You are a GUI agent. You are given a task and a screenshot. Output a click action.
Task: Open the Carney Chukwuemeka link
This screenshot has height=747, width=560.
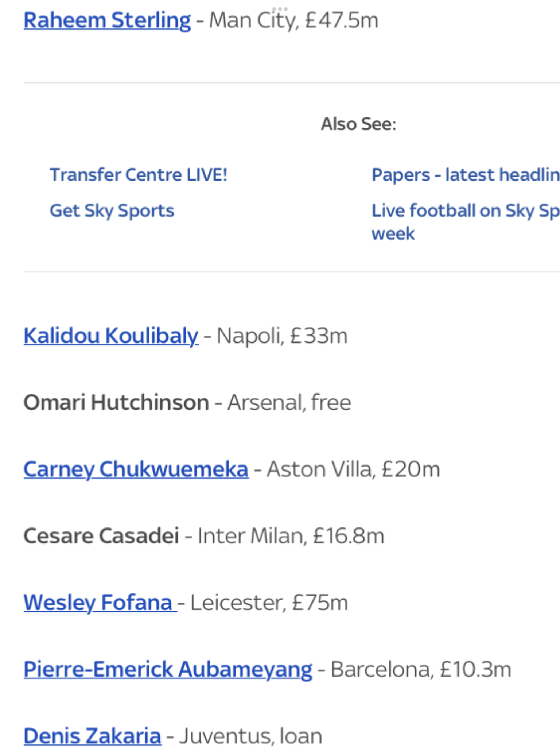tap(136, 469)
